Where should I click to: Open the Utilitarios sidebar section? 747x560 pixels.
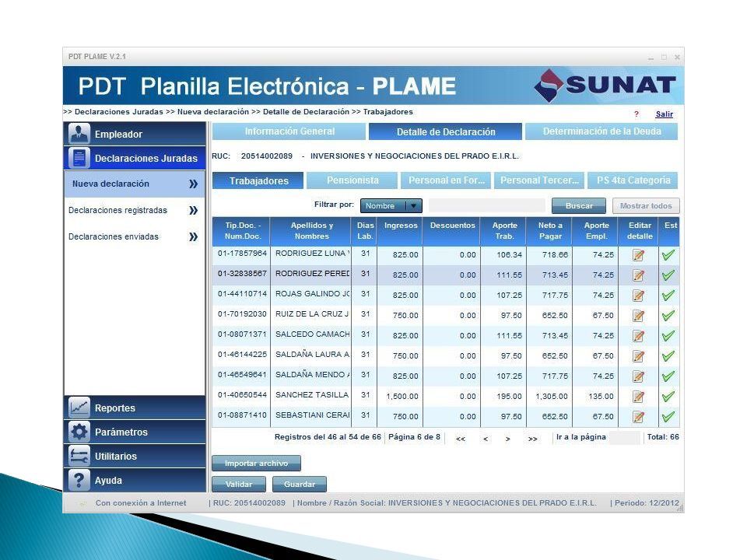click(x=135, y=456)
